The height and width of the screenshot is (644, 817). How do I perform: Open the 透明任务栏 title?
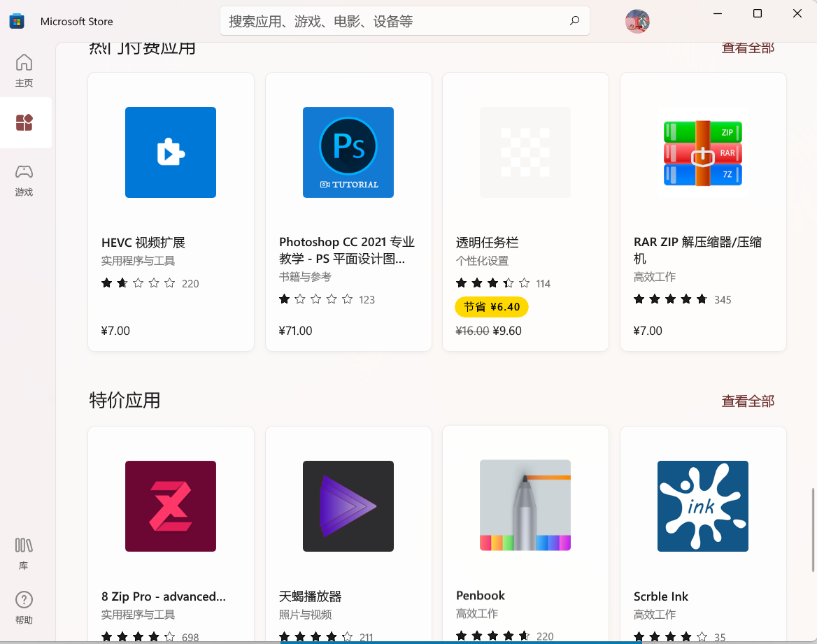click(x=487, y=242)
